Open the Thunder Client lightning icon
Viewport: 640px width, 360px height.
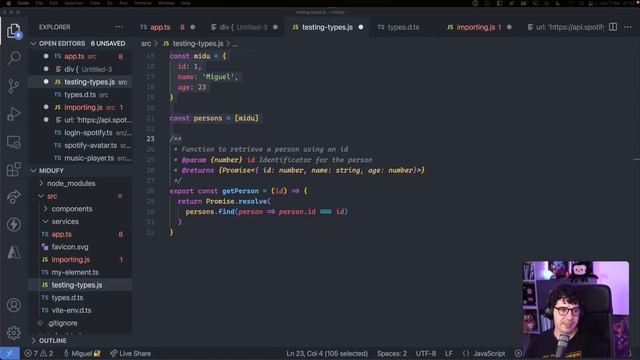[x=14, y=224]
